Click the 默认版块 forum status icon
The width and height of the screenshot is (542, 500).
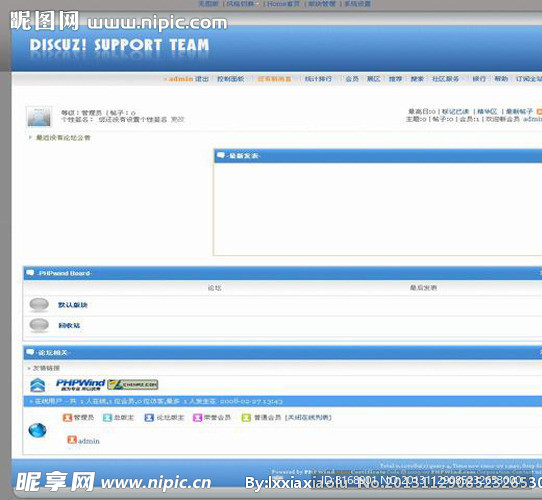tap(39, 305)
